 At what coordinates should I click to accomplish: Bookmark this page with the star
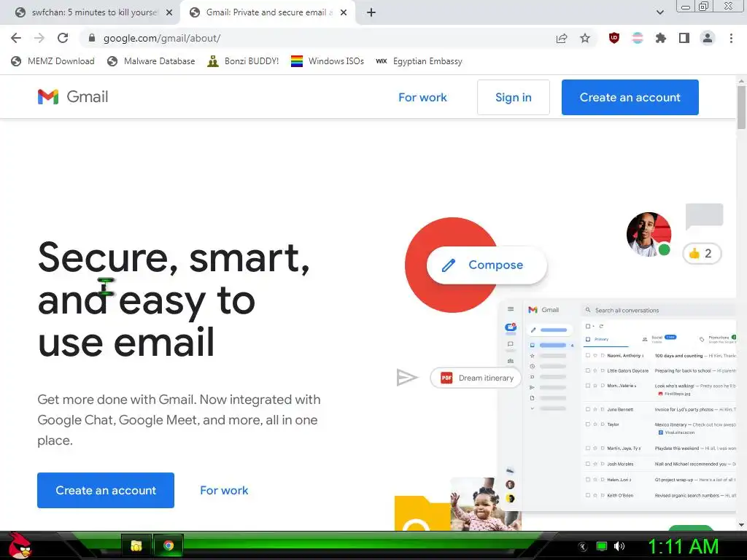click(585, 38)
